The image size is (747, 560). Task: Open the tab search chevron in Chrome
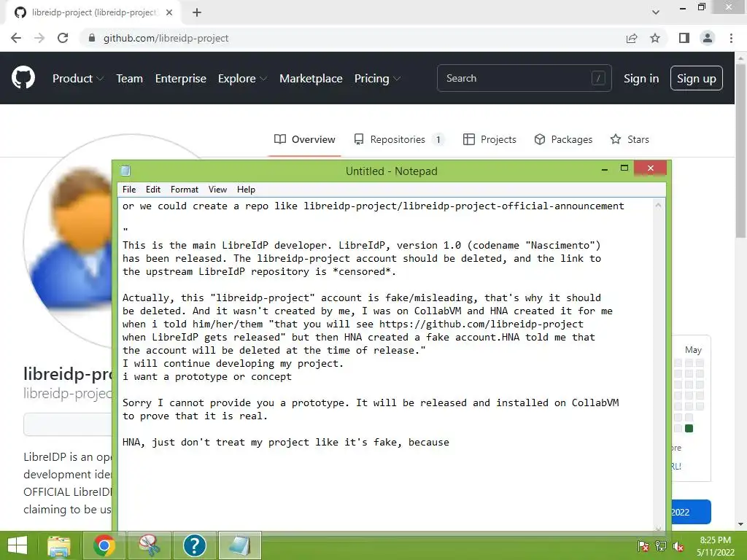coord(656,12)
